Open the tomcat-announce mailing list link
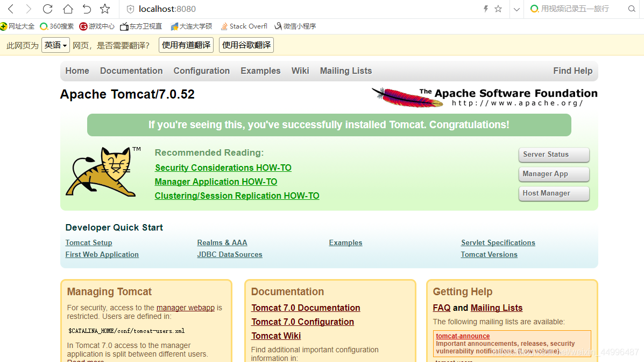Viewport: 644px width, 362px height. click(x=463, y=336)
